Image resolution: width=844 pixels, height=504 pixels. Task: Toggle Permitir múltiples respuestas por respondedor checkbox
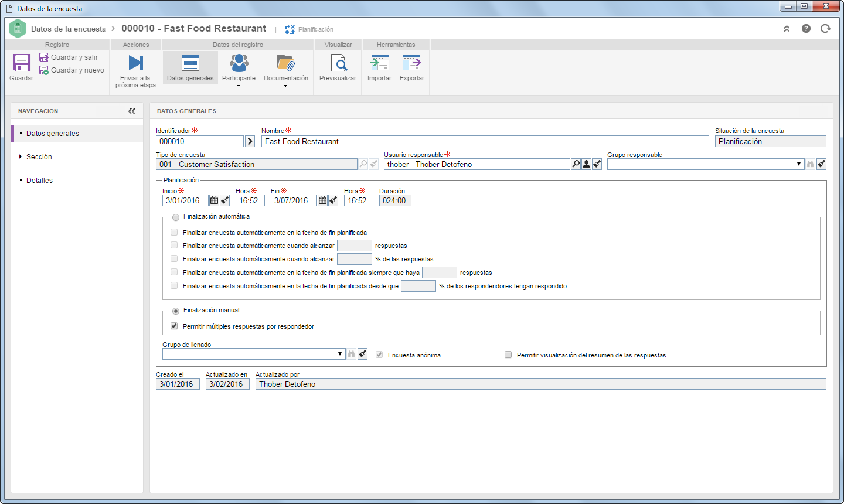[174, 326]
